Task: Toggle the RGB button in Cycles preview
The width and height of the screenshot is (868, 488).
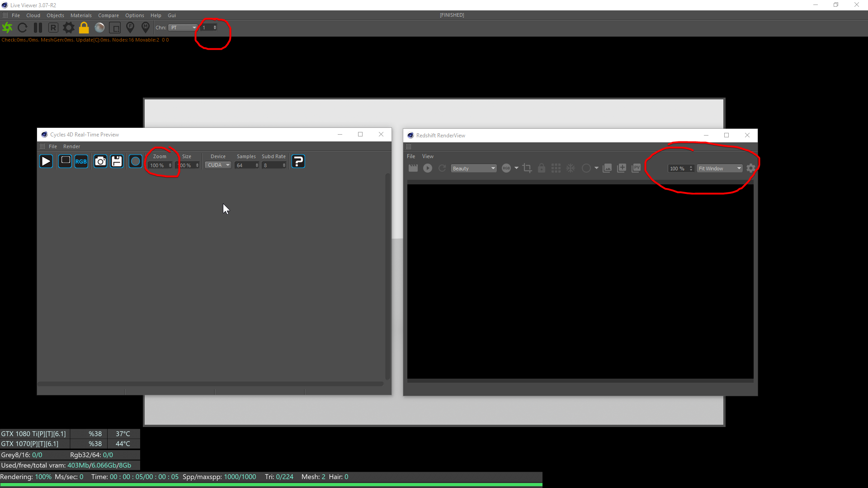Action: (81, 161)
